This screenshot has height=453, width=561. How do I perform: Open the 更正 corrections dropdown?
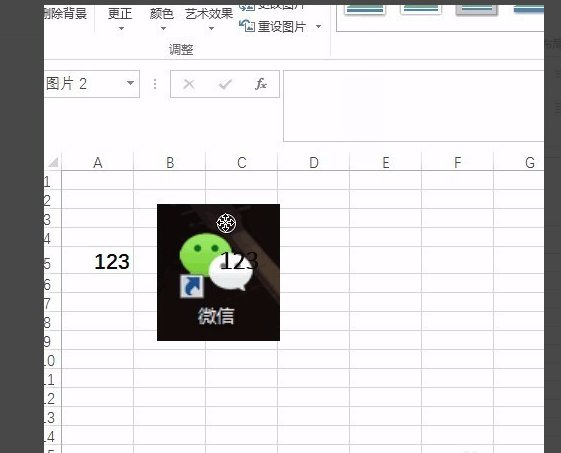point(120,19)
